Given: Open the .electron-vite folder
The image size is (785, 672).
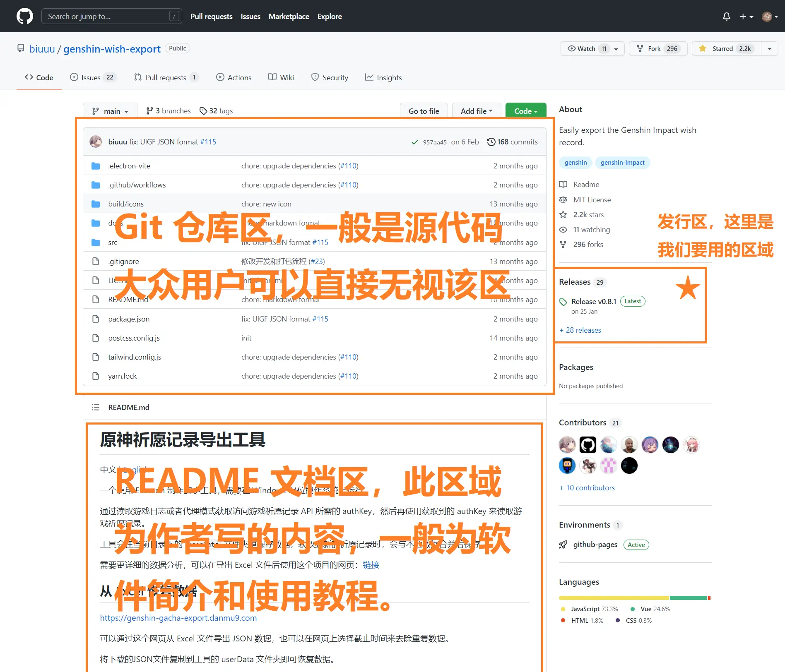Looking at the screenshot, I should [x=129, y=166].
